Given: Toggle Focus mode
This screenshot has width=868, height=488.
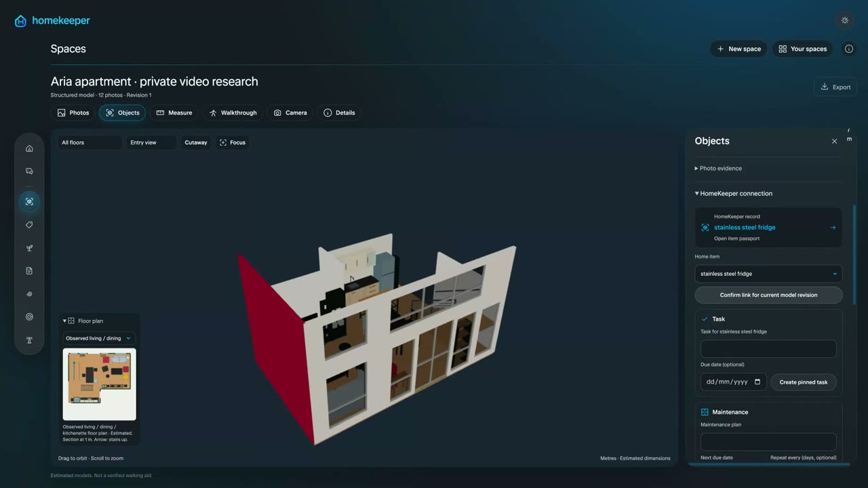Looking at the screenshot, I should click(233, 142).
